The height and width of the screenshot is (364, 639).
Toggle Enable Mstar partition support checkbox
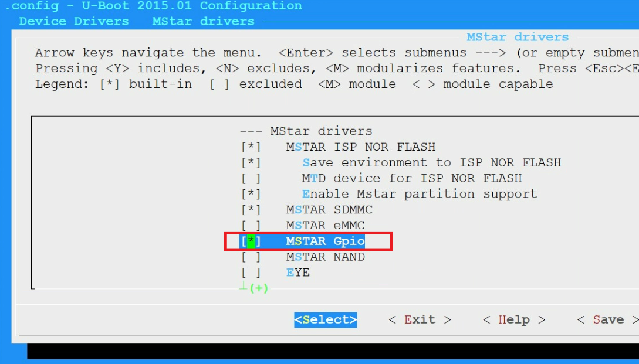point(251,194)
